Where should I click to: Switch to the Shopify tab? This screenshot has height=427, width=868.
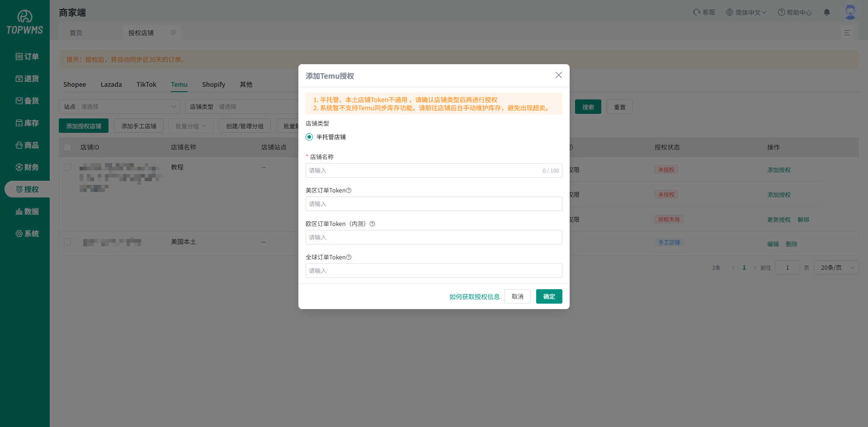[213, 84]
